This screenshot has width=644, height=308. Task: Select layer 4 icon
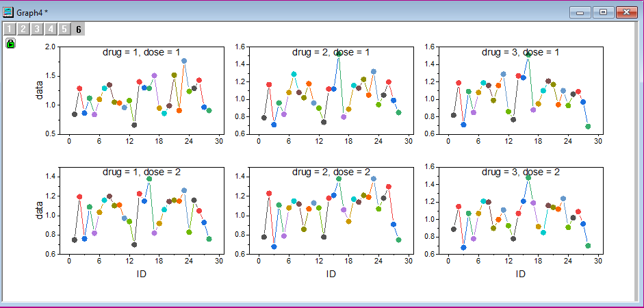click(51, 29)
